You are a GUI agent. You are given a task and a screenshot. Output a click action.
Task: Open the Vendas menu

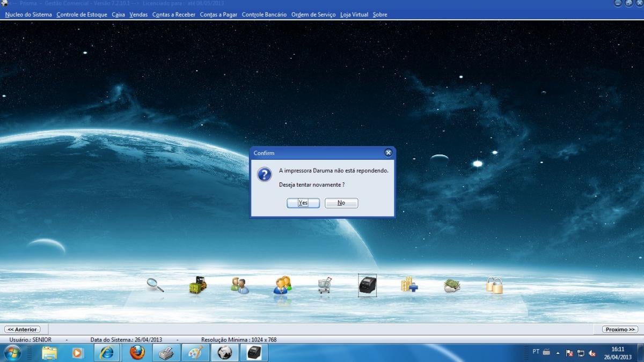[x=138, y=14]
